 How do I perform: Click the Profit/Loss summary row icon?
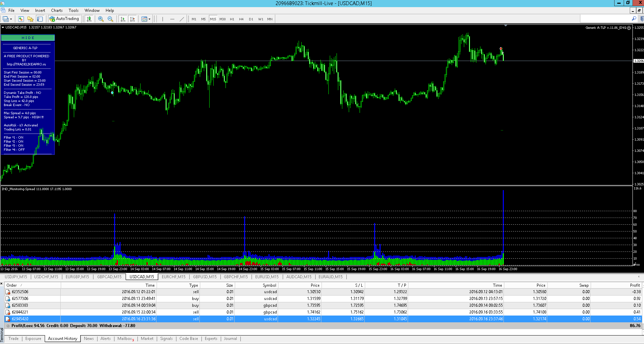[8, 326]
